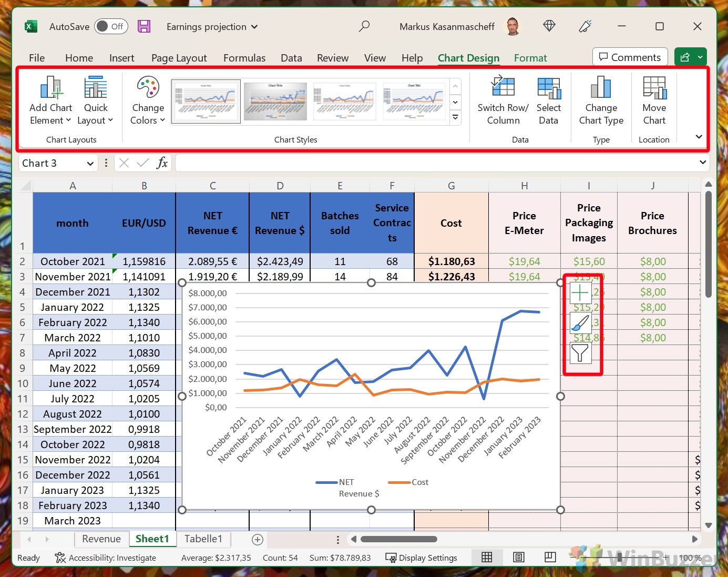
Task: Open the Quick Layout tool
Action: click(95, 88)
